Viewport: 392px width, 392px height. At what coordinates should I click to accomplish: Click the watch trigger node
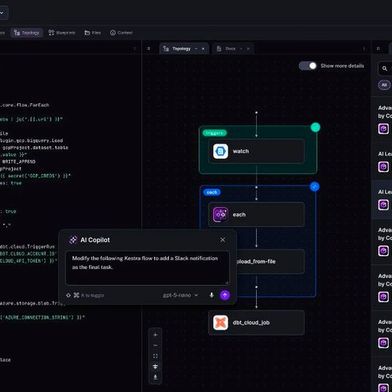(256, 151)
